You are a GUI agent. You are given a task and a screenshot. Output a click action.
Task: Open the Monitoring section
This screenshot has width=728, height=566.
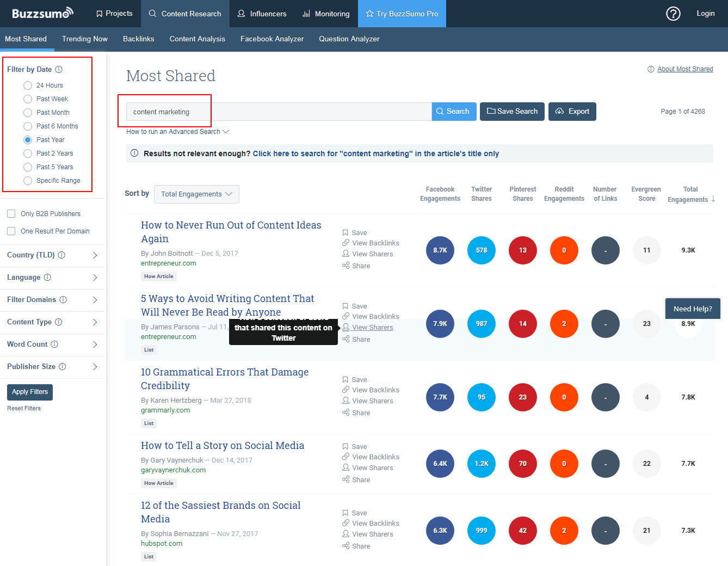(x=326, y=14)
